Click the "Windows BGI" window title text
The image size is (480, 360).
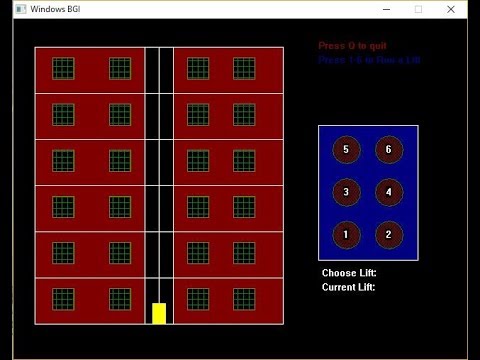pyautogui.click(x=55, y=9)
